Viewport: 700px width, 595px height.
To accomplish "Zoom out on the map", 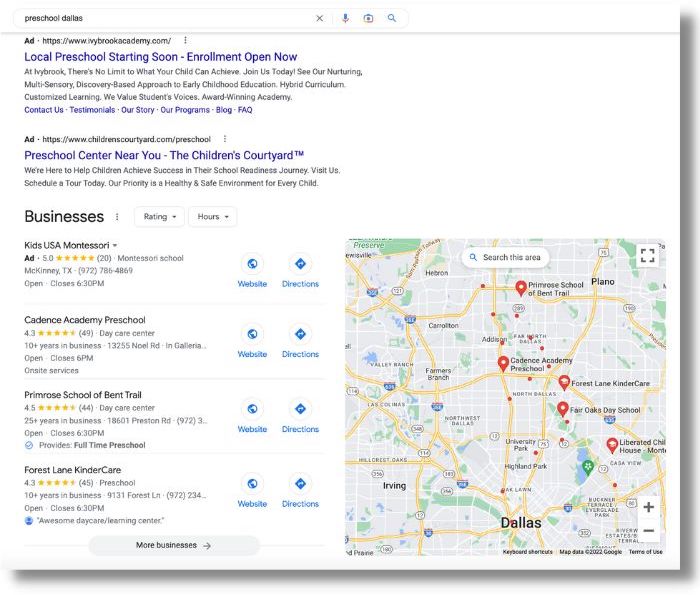I will point(649,530).
